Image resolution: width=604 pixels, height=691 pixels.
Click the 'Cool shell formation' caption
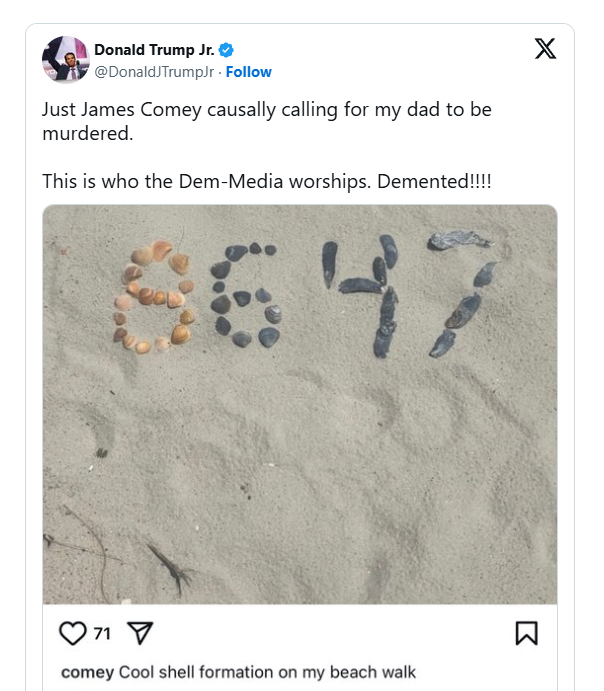click(x=267, y=672)
